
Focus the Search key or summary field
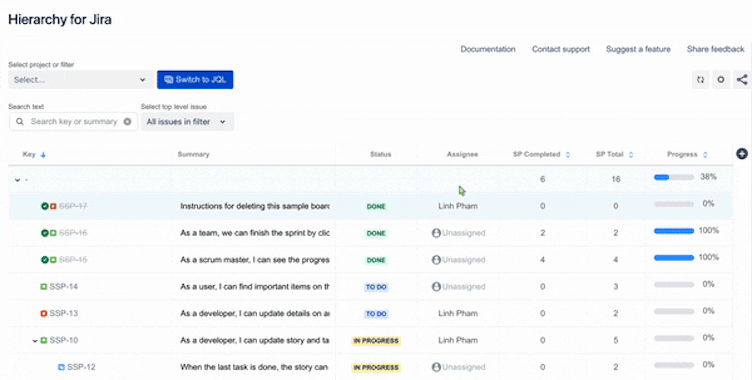point(73,122)
